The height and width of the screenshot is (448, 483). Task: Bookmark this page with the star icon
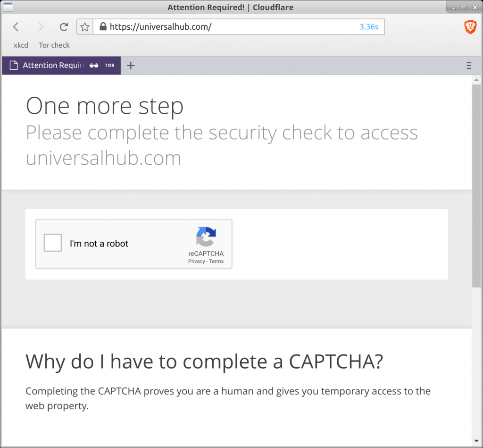click(x=85, y=27)
